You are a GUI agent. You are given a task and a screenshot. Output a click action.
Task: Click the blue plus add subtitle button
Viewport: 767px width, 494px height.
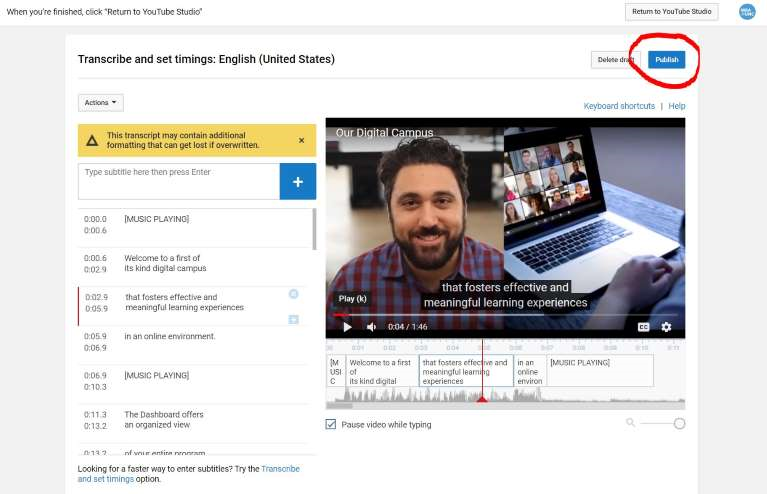297,182
